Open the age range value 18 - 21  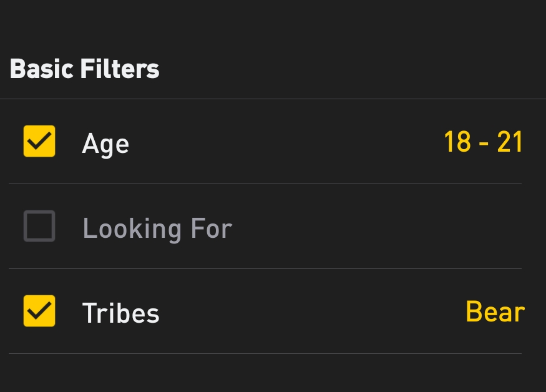point(483,142)
